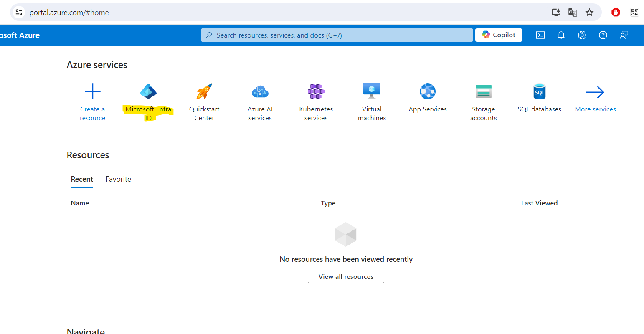Switch to the Favorite tab
Screen dimensions: 644x334
click(x=118, y=179)
